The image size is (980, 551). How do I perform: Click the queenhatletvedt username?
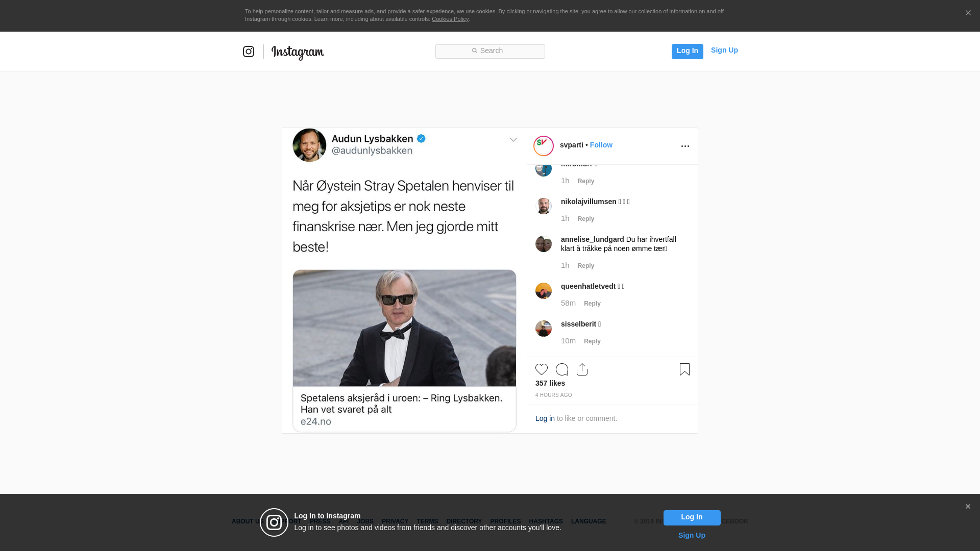click(588, 286)
